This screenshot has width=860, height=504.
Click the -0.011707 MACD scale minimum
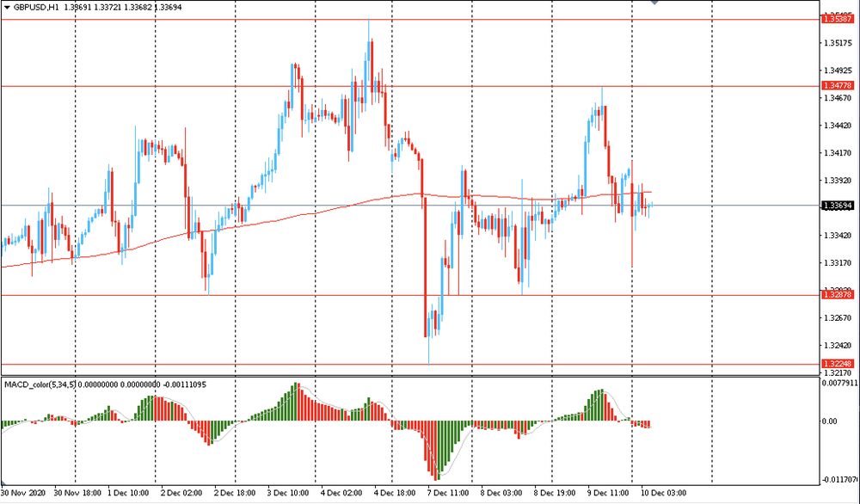(x=839, y=481)
